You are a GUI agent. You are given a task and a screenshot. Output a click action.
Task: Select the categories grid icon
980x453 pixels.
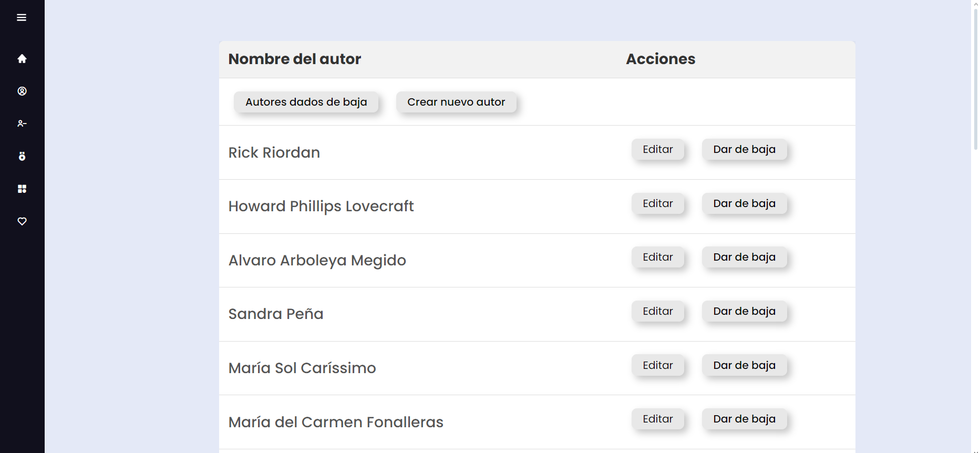point(22,189)
